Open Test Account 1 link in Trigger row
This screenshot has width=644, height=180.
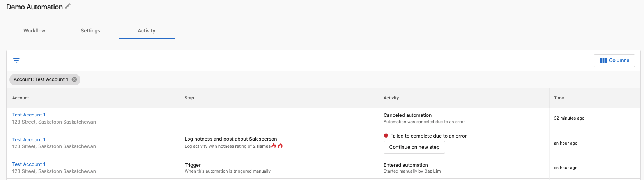pos(29,164)
